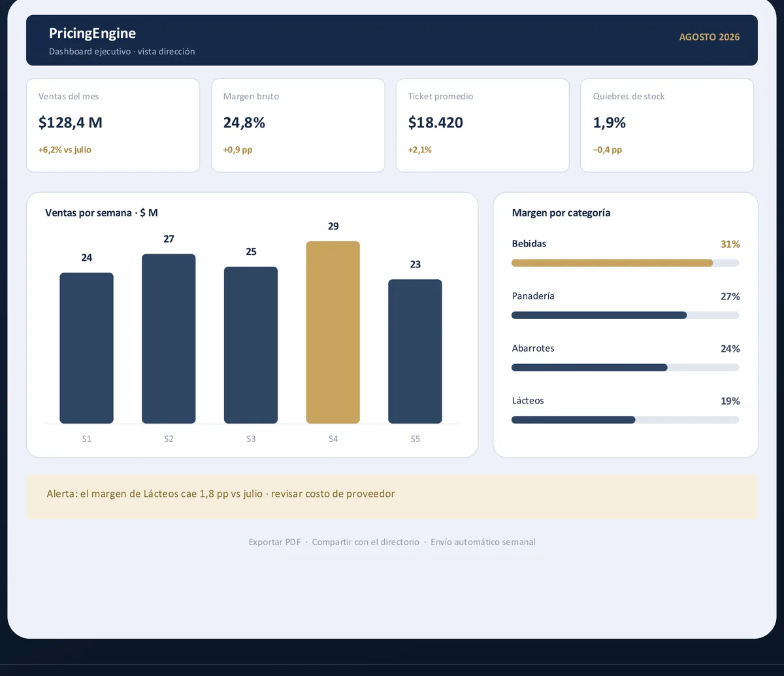Click the value label 24 above S1
The width and height of the screenshot is (784, 676).
[x=87, y=258]
